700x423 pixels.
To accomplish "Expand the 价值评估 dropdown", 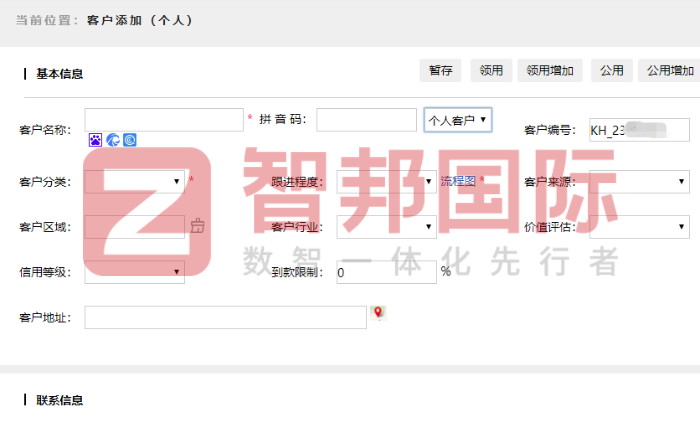I will pyautogui.click(x=639, y=227).
